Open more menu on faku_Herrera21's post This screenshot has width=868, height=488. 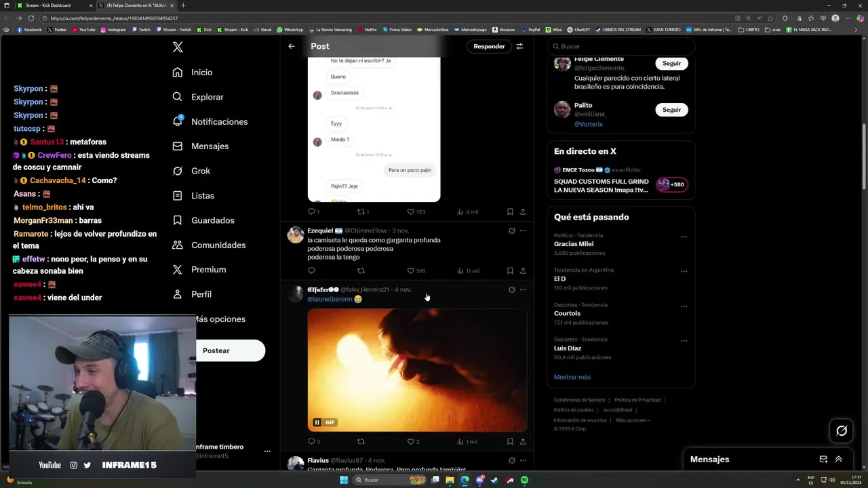[x=523, y=289]
